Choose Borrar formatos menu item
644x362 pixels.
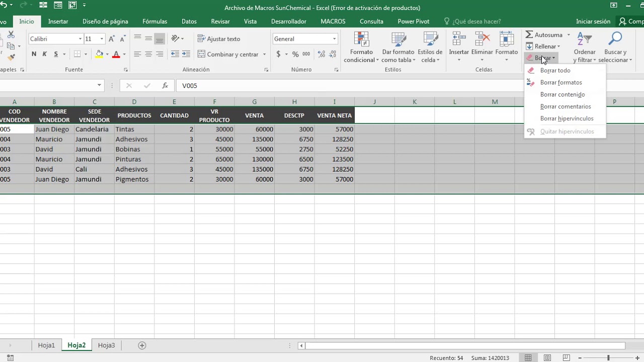click(x=565, y=82)
